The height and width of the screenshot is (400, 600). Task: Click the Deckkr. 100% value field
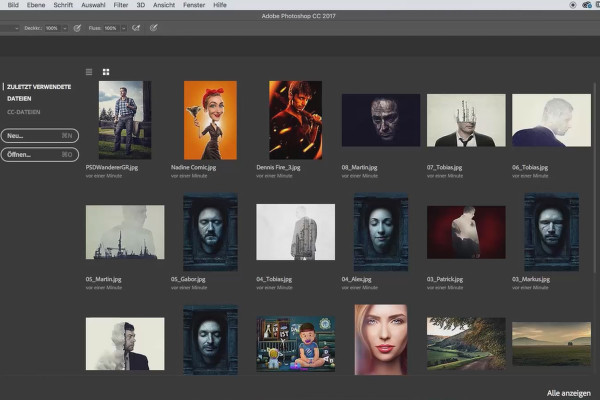(52, 28)
